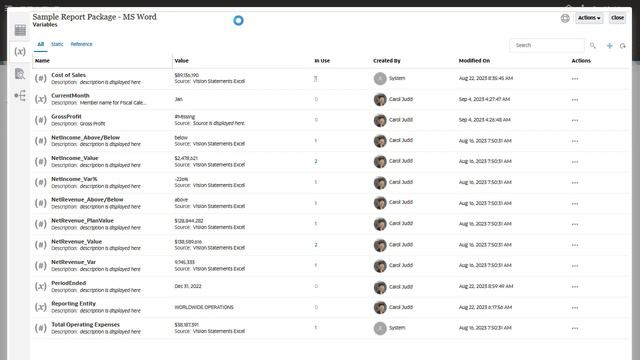Select the PeriodEnded variable name
Screen dimensions: 640x360
coord(69,283)
